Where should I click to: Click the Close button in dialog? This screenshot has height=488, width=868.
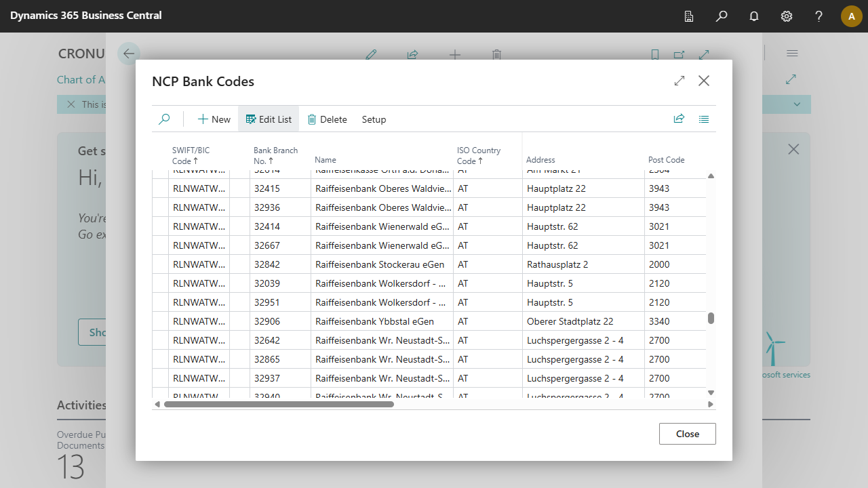(x=688, y=434)
